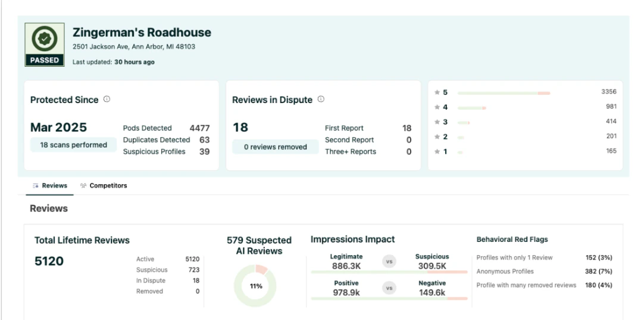The image size is (644, 320).
Task: Click the Zingerman's Roadhouse business title
Action: click(142, 33)
